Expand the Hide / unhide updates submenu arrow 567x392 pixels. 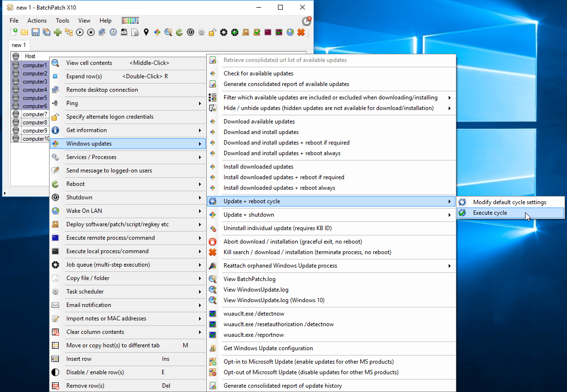point(450,108)
